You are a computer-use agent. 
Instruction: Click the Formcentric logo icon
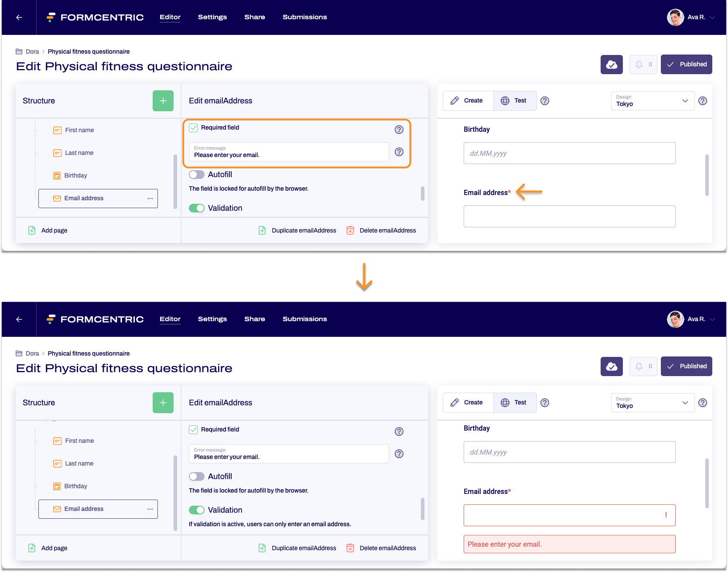tap(51, 17)
